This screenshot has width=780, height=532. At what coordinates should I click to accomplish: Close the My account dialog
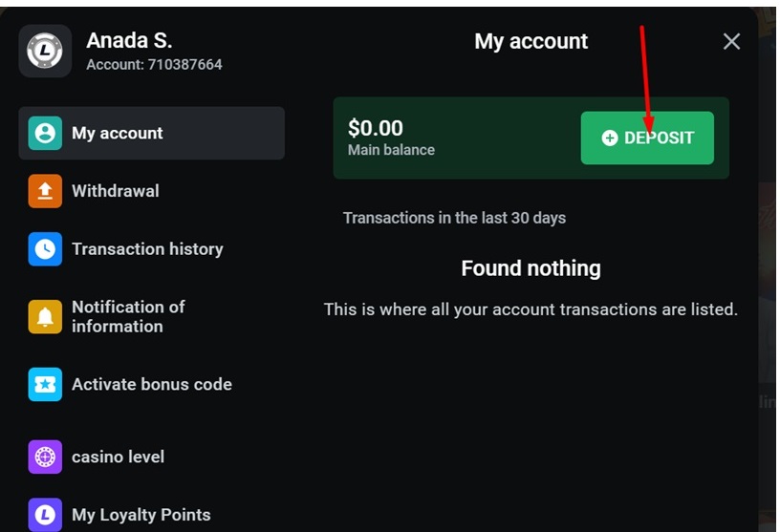pos(731,41)
